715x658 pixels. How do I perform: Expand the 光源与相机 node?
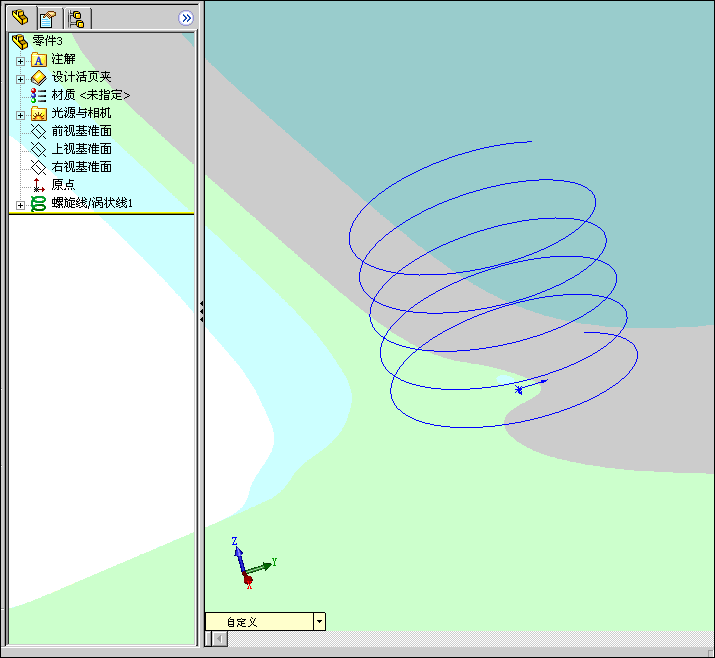tap(21, 115)
